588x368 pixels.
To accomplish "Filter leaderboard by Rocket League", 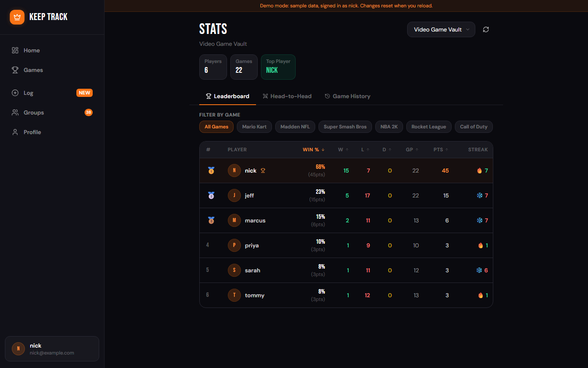I will (x=429, y=127).
